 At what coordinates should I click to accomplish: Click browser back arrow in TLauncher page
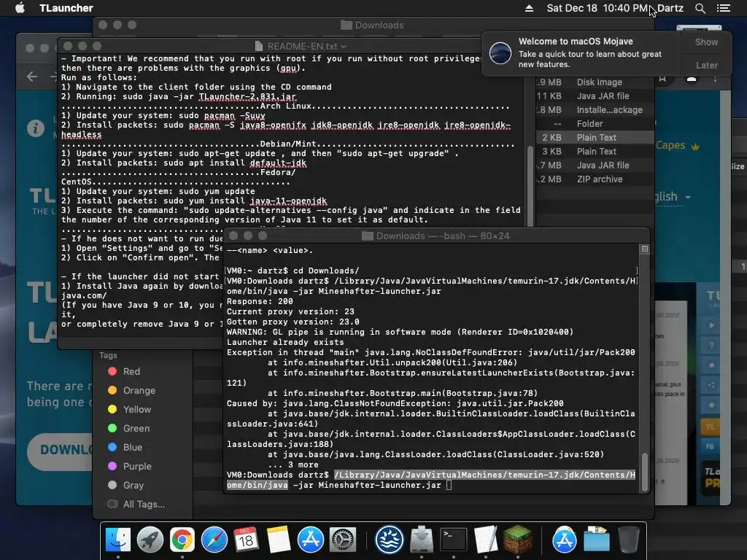pyautogui.click(x=32, y=77)
